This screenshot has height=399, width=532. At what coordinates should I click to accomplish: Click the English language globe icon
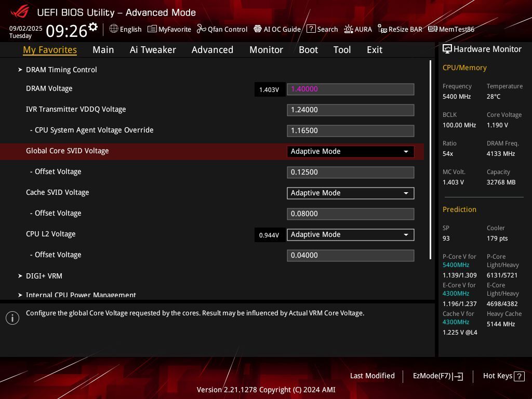[114, 29]
